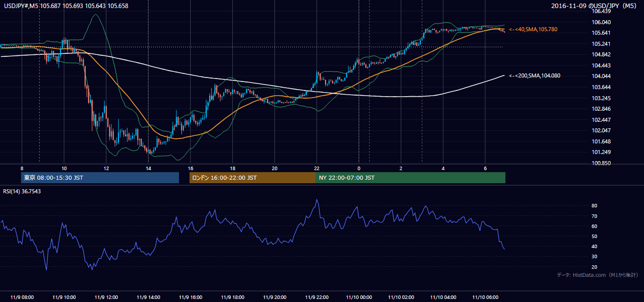Click the bottom time label 11/9 16:00
This screenshot has height=302, width=644.
point(190,297)
